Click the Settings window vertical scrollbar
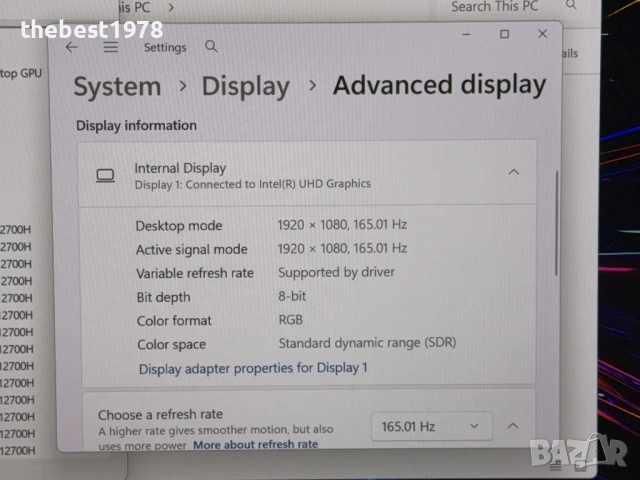 click(557, 220)
